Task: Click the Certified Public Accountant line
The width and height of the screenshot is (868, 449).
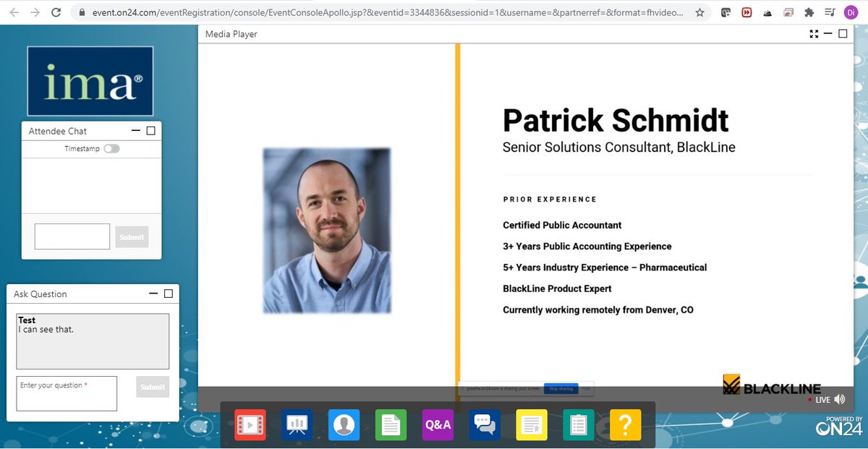Action: (562, 226)
